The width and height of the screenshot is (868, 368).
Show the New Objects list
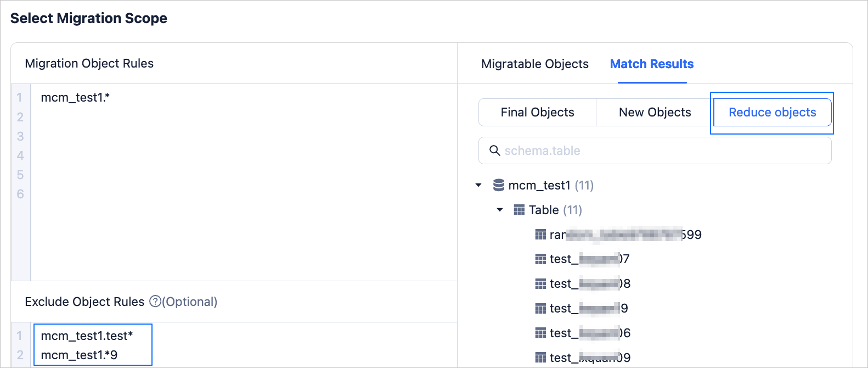pos(655,113)
